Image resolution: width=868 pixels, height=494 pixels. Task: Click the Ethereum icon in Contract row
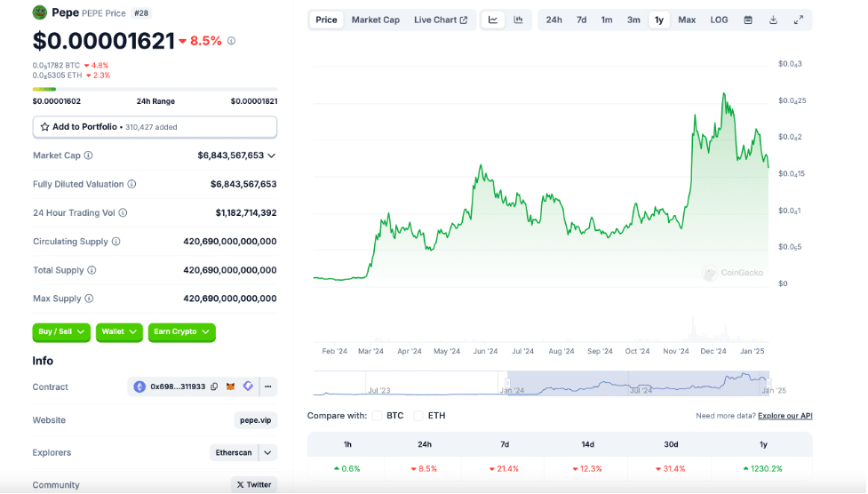139,386
